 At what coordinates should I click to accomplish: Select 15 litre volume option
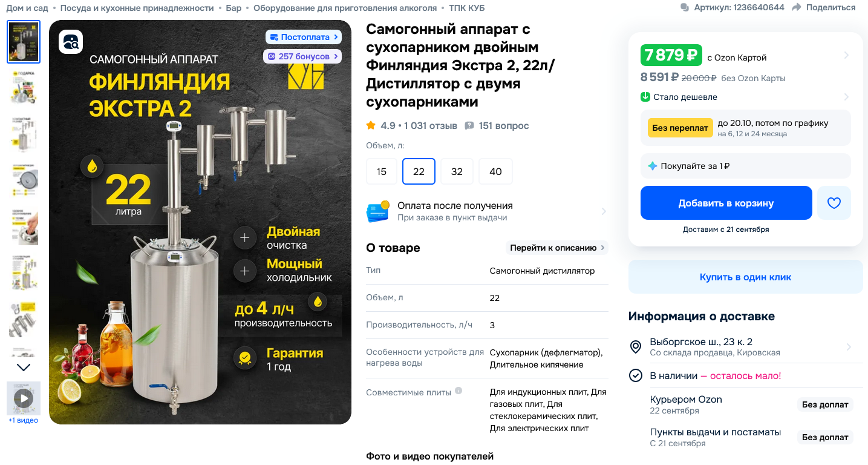tap(382, 171)
